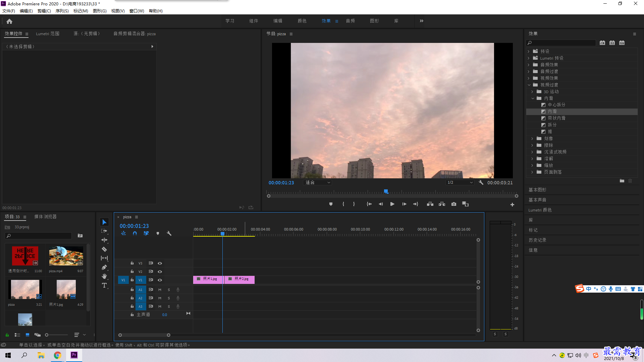Expand the 3D 运动 folder
644x362 pixels.
[532, 92]
